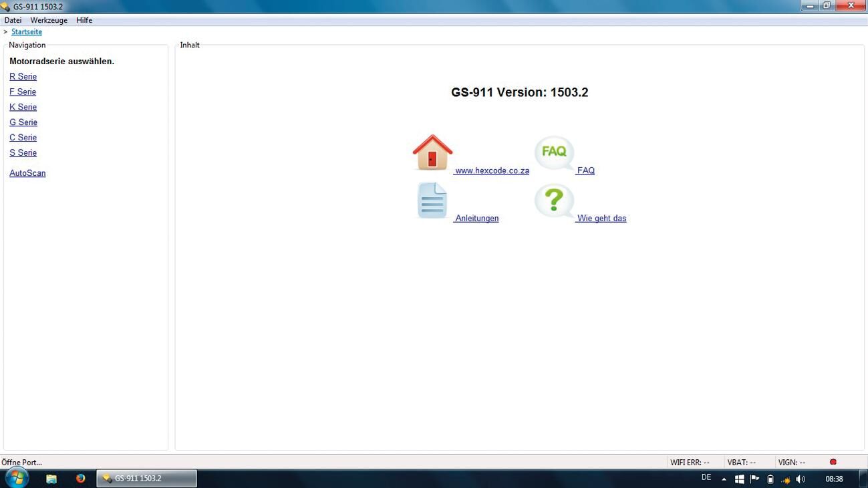Open the Werkzeuge menu
The image size is (868, 488).
click(49, 21)
